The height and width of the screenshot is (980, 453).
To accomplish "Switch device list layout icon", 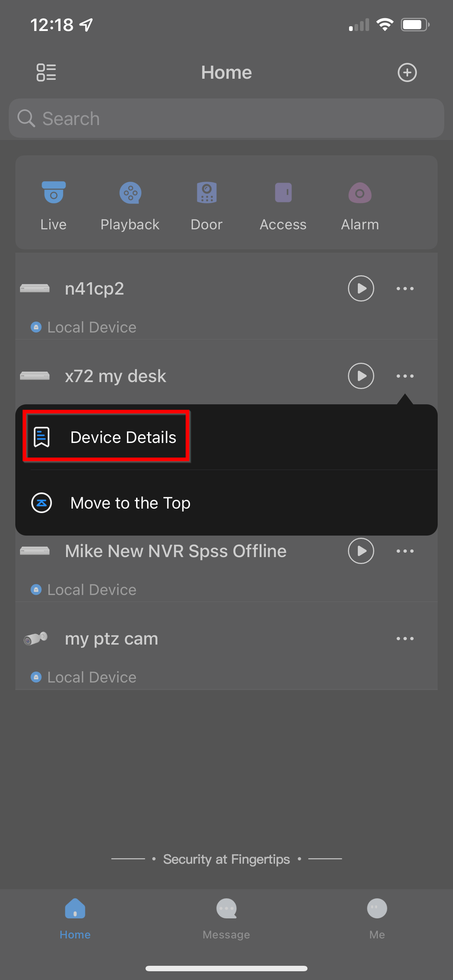I will (46, 73).
